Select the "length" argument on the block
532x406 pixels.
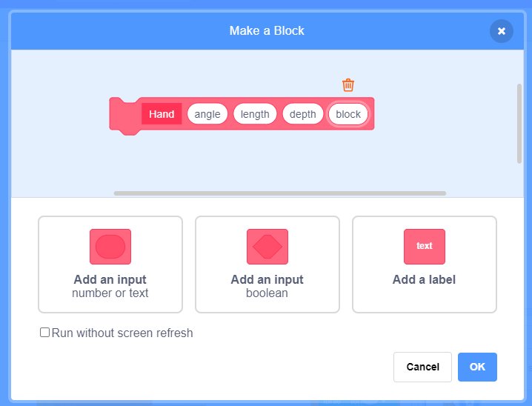255,114
